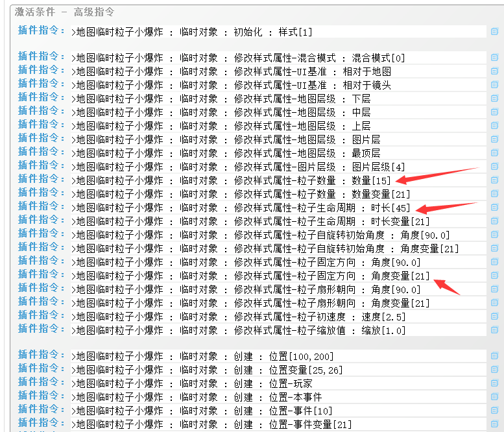This screenshot has height=432, width=504.
Task: Click copy icon on 地图层级 最顶层 row
Action: (x=494, y=153)
